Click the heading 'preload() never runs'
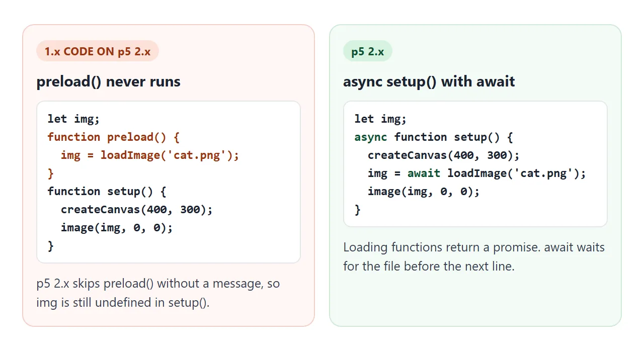Viewport: 644px width, 353px height. coord(108,81)
